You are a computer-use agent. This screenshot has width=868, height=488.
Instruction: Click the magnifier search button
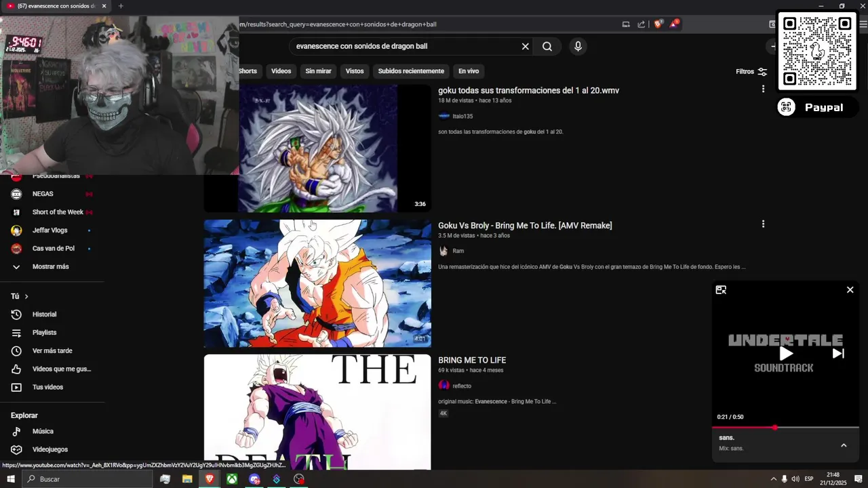(x=547, y=46)
